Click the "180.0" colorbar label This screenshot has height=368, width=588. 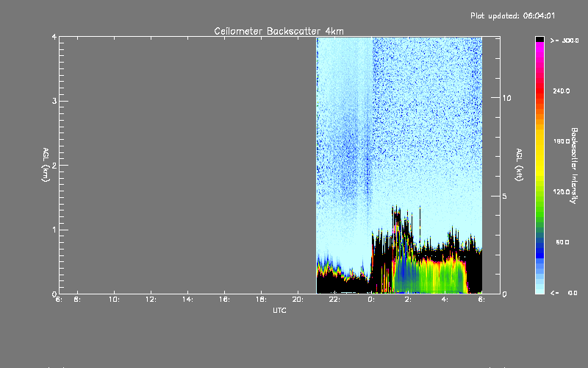click(x=562, y=141)
